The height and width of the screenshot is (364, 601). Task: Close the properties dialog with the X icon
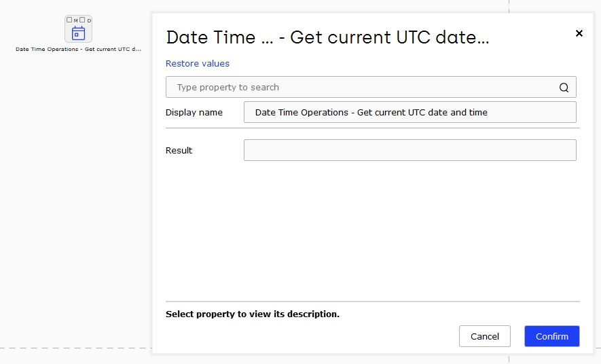pos(579,33)
